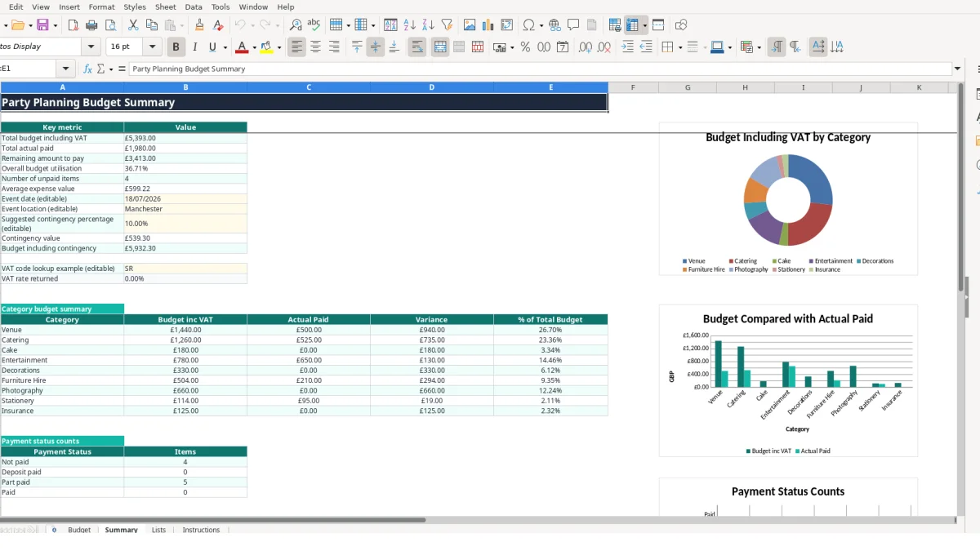This screenshot has width=980, height=551.
Task: Apply the yellow highlighting color swatch
Action: 267,47
